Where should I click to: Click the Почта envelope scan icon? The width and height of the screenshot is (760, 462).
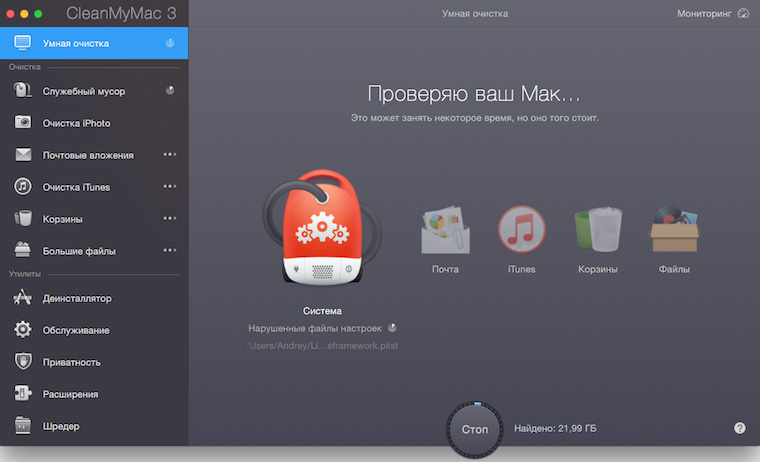(445, 230)
